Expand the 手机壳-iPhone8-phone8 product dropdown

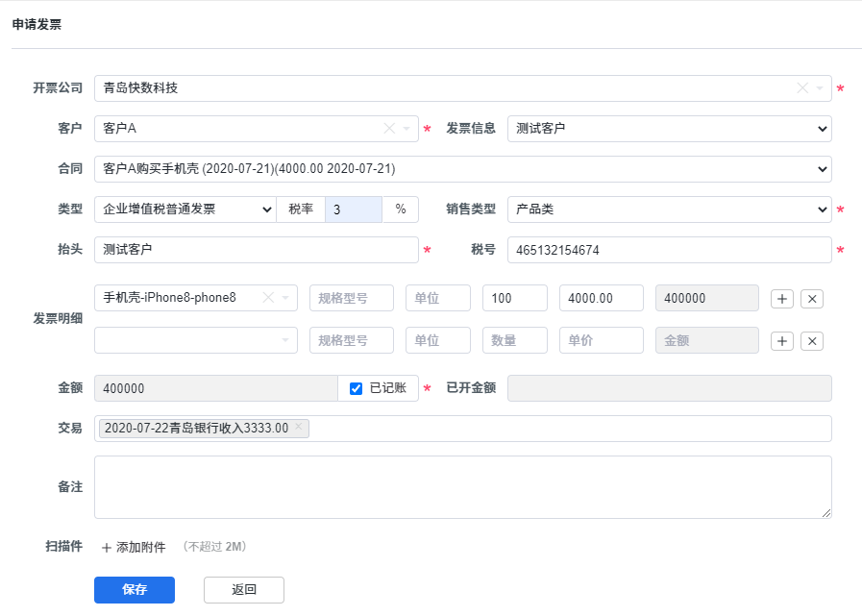pos(285,298)
